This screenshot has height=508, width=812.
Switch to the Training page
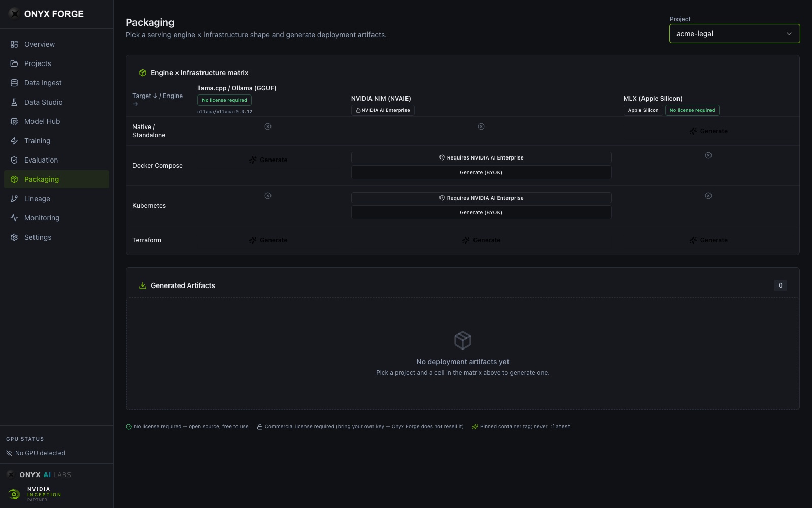(x=56, y=141)
